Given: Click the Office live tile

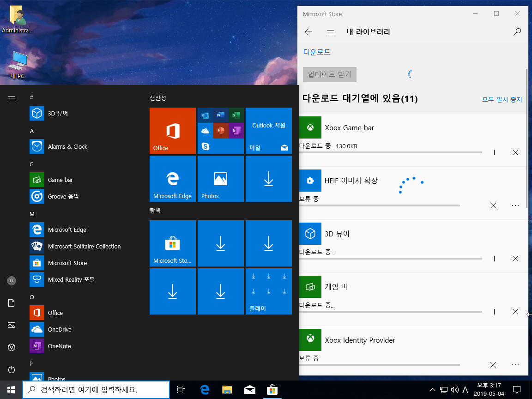Looking at the screenshot, I should 173,131.
